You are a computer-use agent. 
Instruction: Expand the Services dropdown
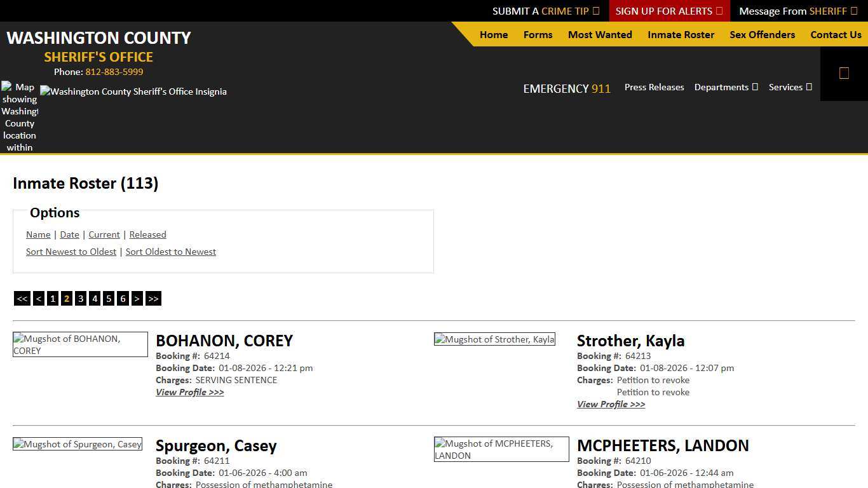(x=790, y=87)
